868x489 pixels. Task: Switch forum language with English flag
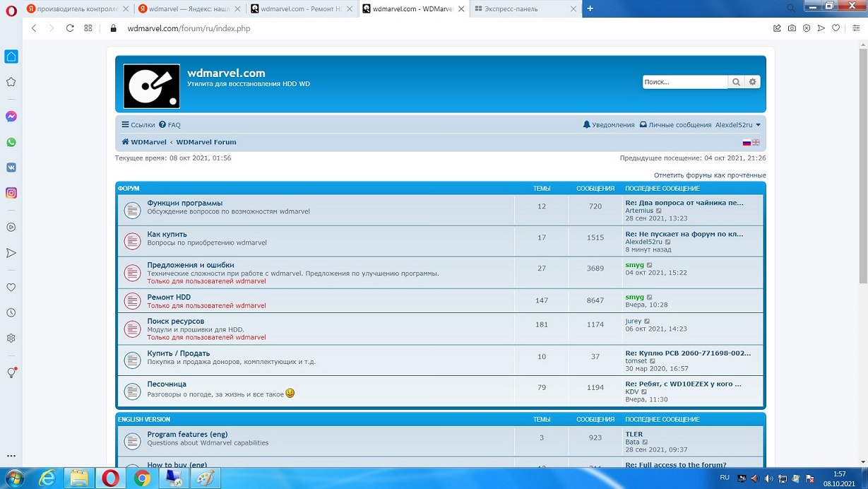point(756,143)
